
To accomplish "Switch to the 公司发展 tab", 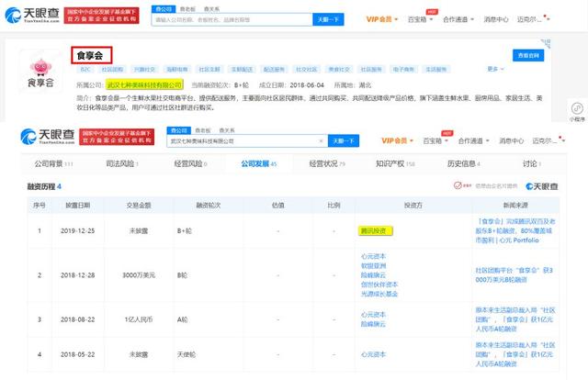I will [x=259, y=163].
